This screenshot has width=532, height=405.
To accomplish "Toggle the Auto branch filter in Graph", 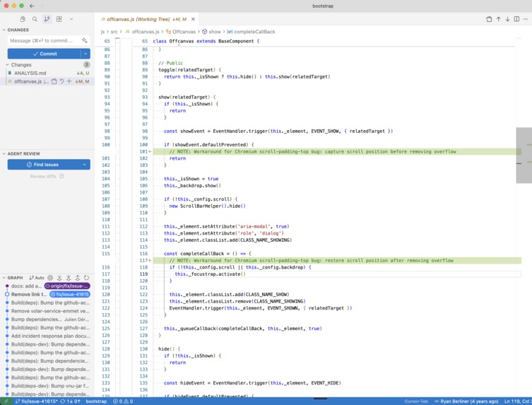I will point(37,278).
